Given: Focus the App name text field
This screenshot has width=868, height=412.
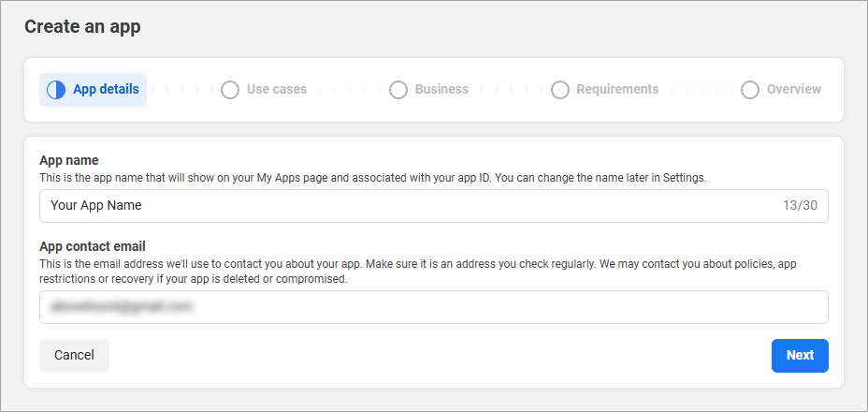Looking at the screenshot, I should click(402, 206).
